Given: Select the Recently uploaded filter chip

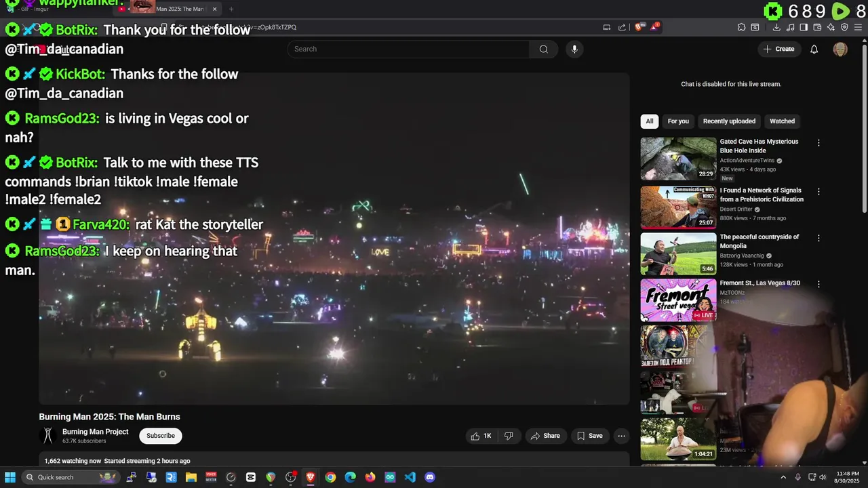Looking at the screenshot, I should tap(729, 121).
